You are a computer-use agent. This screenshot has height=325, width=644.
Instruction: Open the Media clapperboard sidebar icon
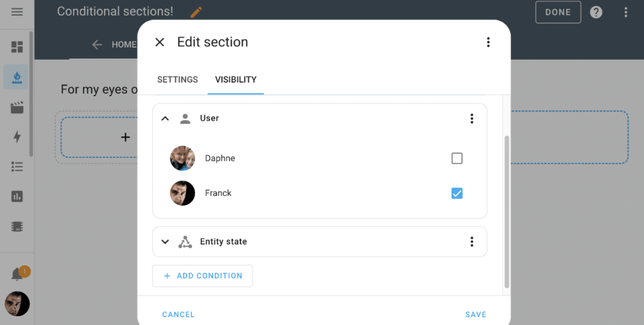click(x=17, y=107)
